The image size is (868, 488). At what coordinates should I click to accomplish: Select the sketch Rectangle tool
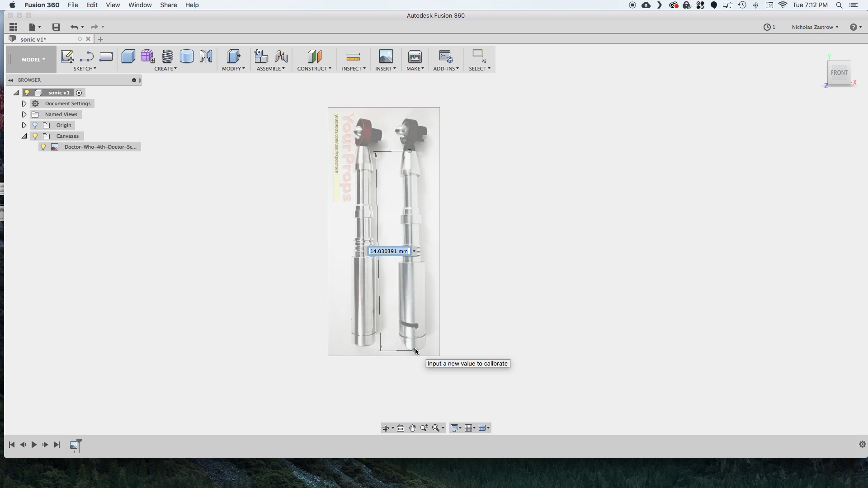pyautogui.click(x=106, y=56)
